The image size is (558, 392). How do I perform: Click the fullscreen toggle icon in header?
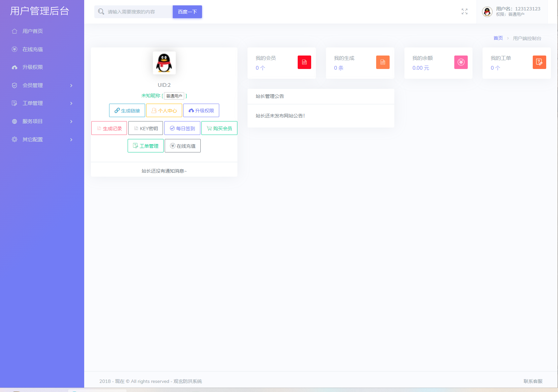click(464, 12)
